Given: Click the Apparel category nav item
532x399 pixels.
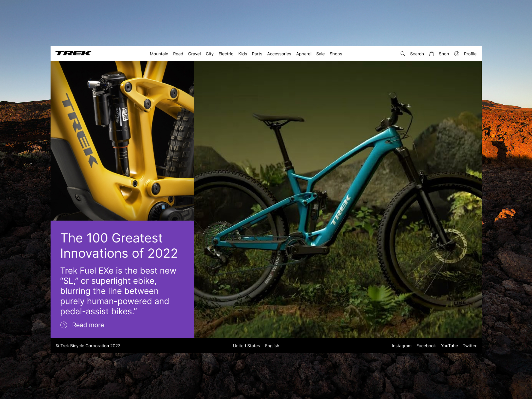Looking at the screenshot, I should pos(303,53).
